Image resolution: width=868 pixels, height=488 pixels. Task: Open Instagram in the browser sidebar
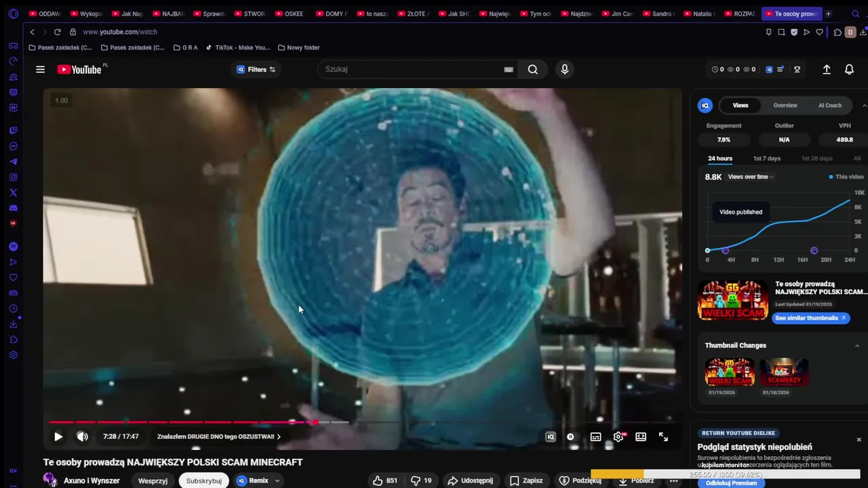pyautogui.click(x=13, y=177)
